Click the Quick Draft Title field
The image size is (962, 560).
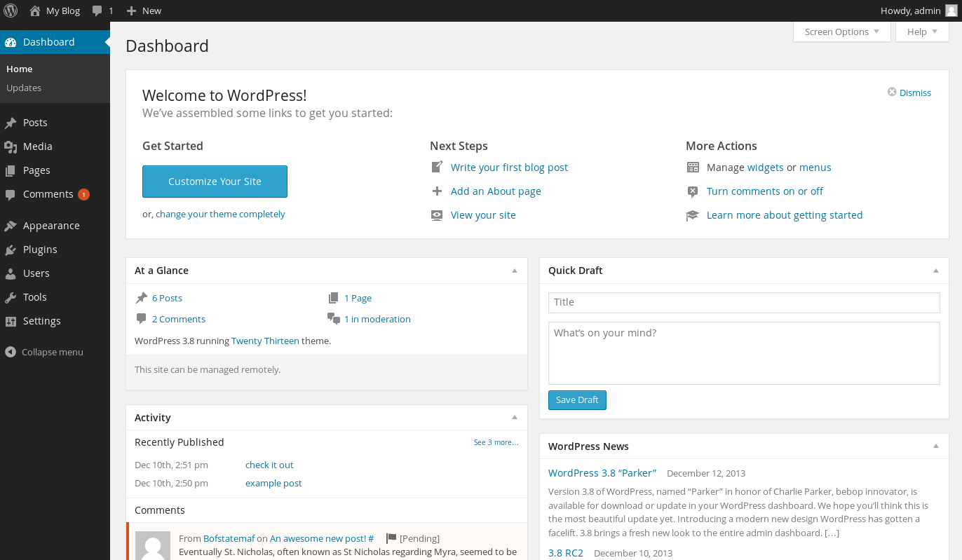click(x=743, y=302)
